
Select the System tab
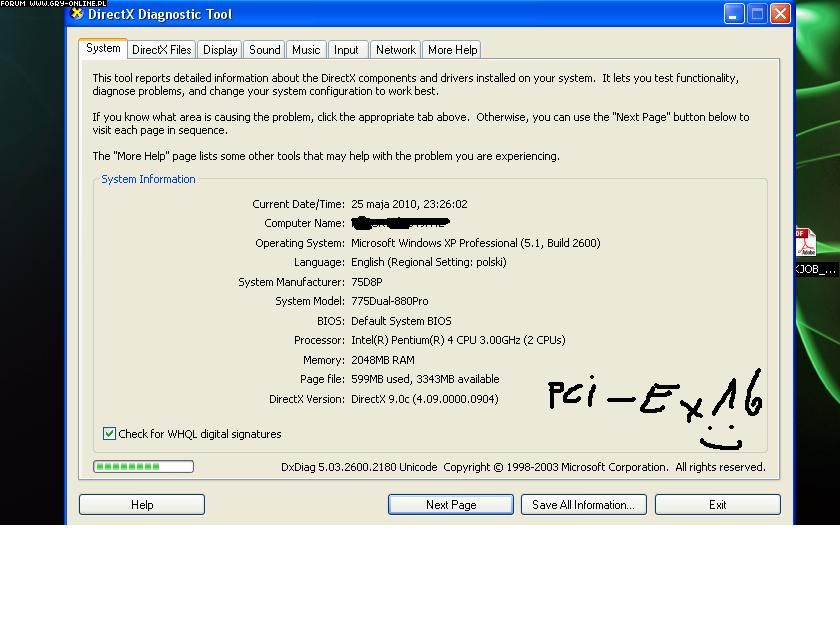pos(103,48)
